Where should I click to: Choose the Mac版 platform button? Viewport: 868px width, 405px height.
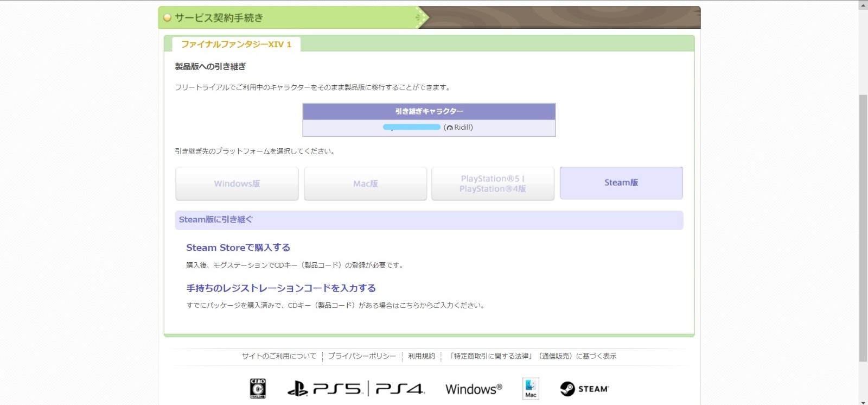365,183
